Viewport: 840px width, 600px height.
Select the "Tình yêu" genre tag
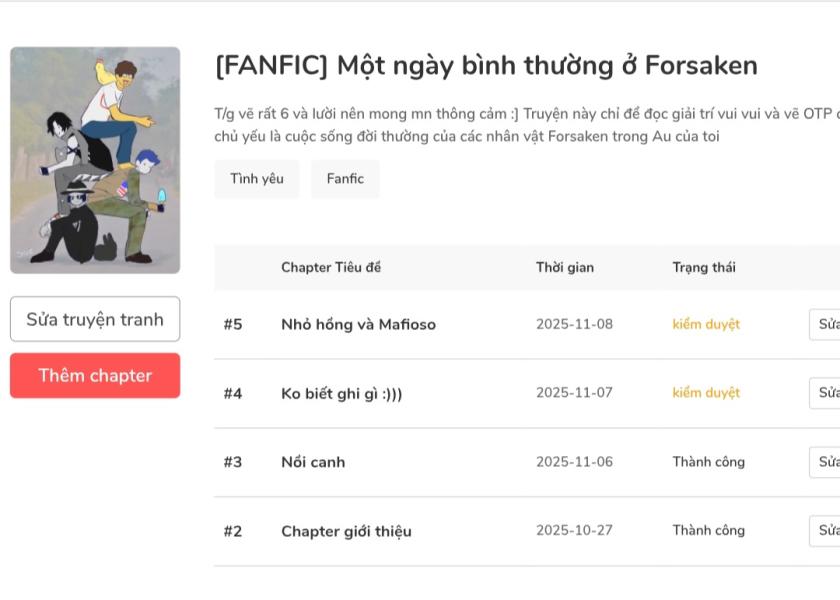[257, 179]
